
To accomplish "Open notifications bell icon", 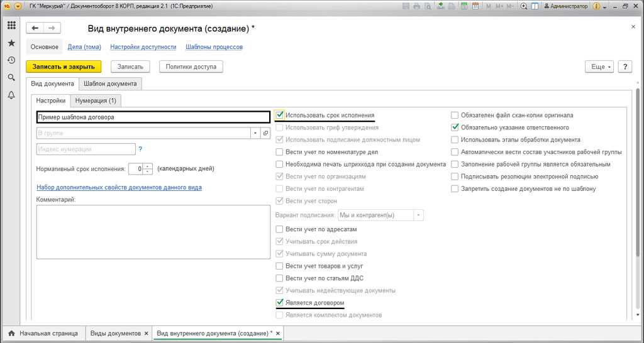I will click(11, 95).
